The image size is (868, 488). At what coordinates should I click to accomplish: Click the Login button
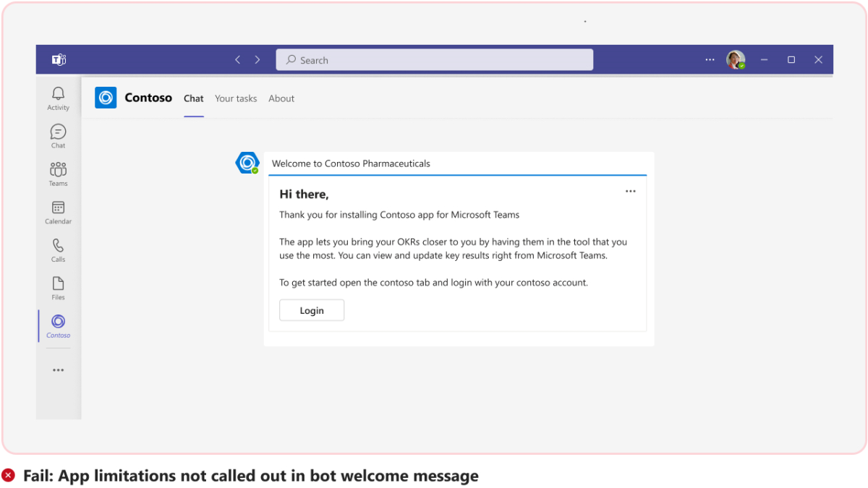(x=312, y=309)
